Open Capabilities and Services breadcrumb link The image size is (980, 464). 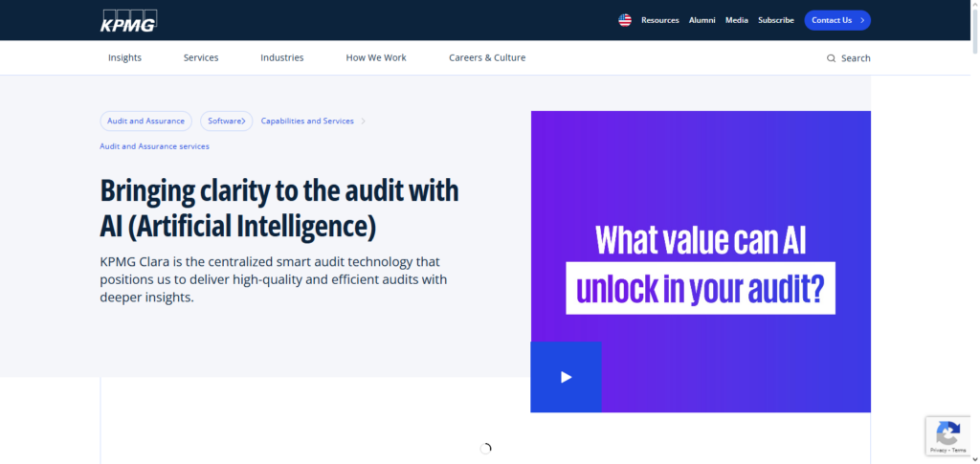307,122
